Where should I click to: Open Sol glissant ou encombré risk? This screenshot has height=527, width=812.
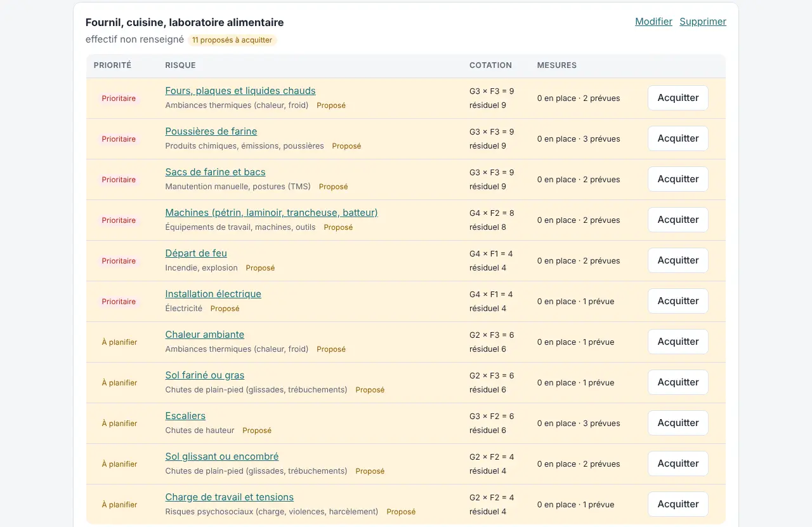coord(222,457)
